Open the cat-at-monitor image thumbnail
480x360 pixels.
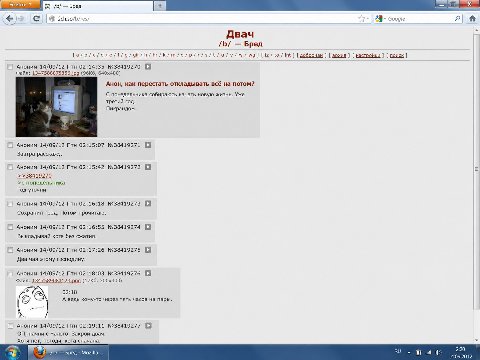pyautogui.click(x=56, y=107)
